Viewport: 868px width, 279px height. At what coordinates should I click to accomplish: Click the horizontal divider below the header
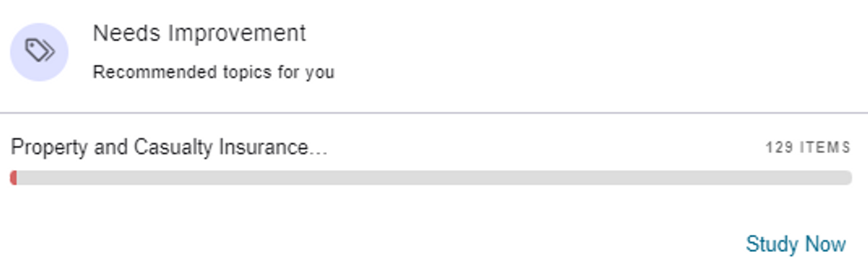click(434, 112)
